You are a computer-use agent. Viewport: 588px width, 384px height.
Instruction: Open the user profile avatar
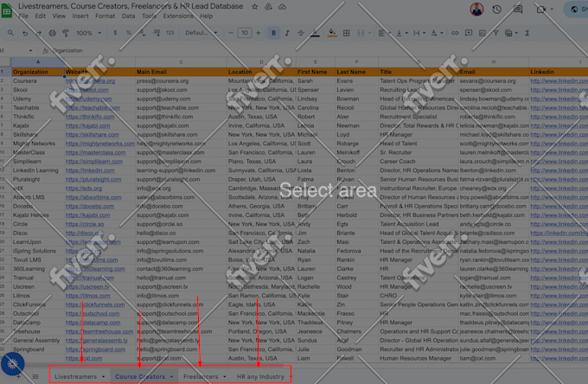476,10
